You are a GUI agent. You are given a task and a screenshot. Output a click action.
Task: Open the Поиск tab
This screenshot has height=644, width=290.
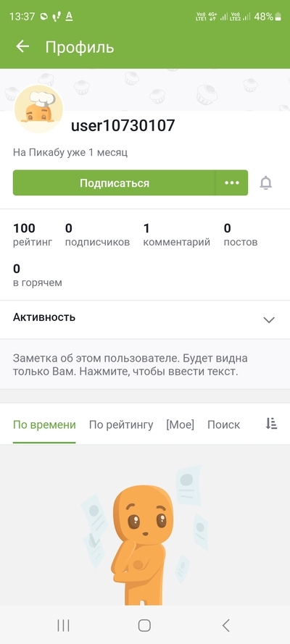point(223,425)
